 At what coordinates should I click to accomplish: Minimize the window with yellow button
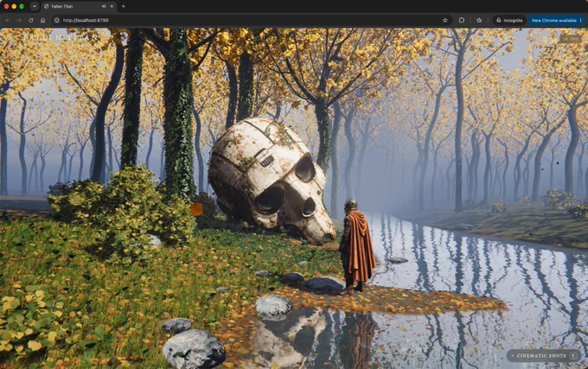[x=14, y=6]
